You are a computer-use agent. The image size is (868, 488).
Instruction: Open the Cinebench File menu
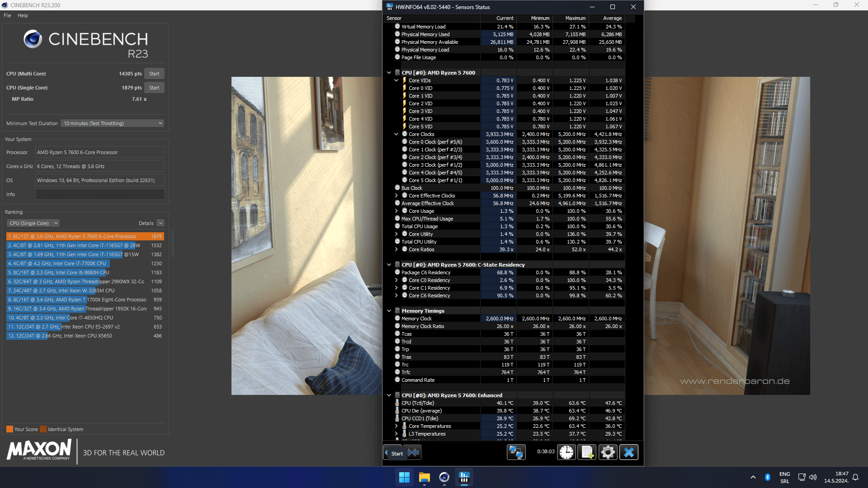coord(7,15)
